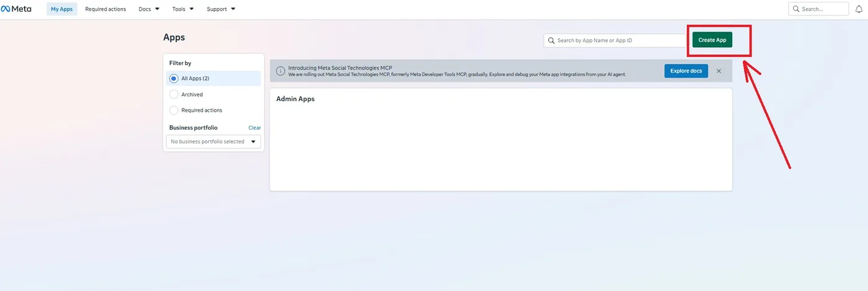Expand the Tools menu
Screen dimensions: 868x291
pos(183,9)
